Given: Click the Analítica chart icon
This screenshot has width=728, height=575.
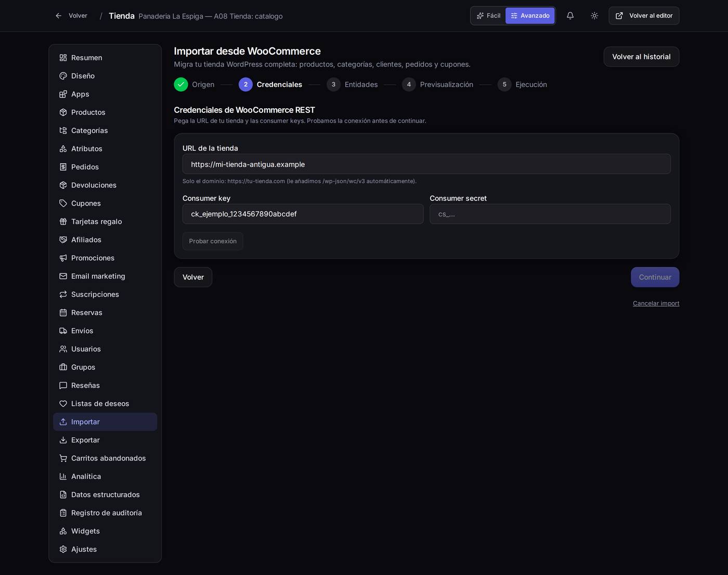Looking at the screenshot, I should [63, 477].
